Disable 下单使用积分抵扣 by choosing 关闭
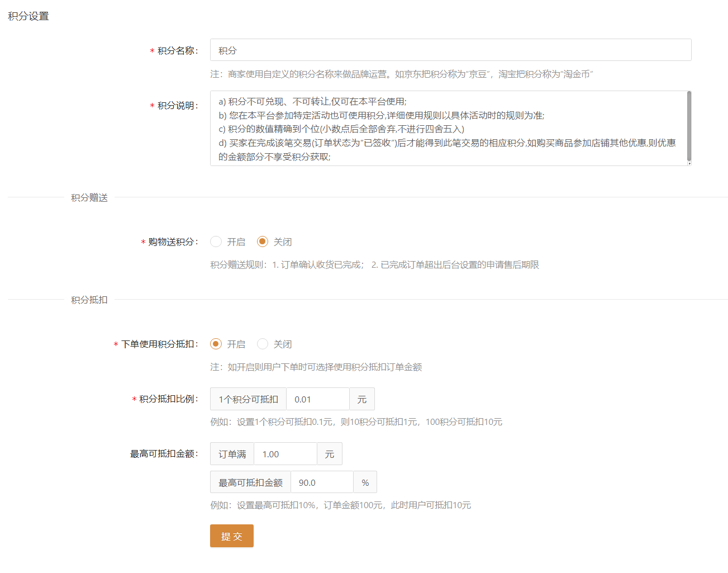This screenshot has width=728, height=573. pos(263,344)
